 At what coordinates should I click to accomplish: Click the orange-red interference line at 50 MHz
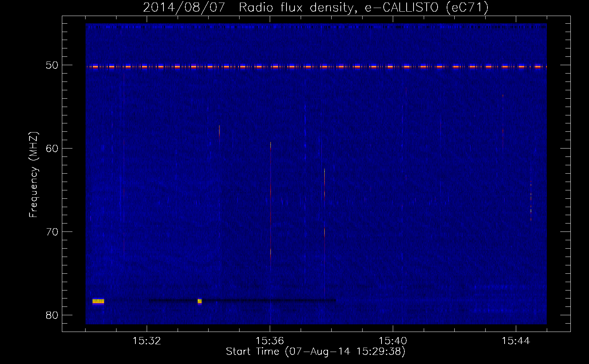pos(316,67)
